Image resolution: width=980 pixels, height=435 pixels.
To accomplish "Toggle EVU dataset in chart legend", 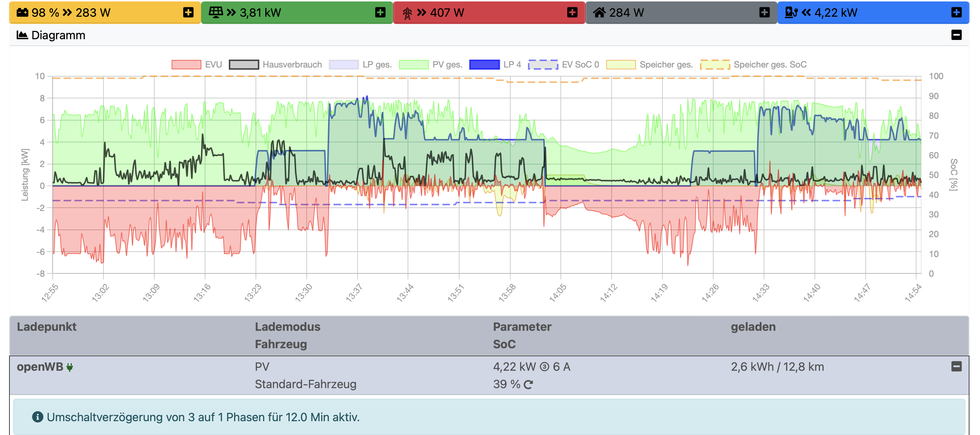I will coord(187,65).
